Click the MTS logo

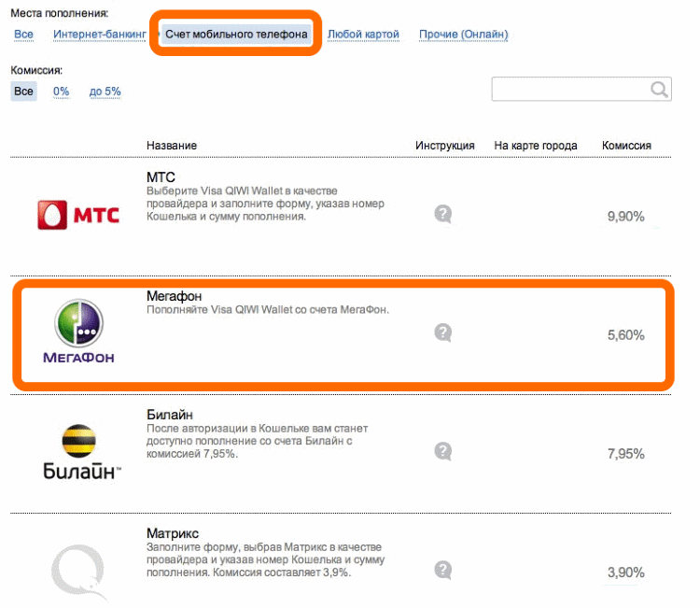pos(78,215)
